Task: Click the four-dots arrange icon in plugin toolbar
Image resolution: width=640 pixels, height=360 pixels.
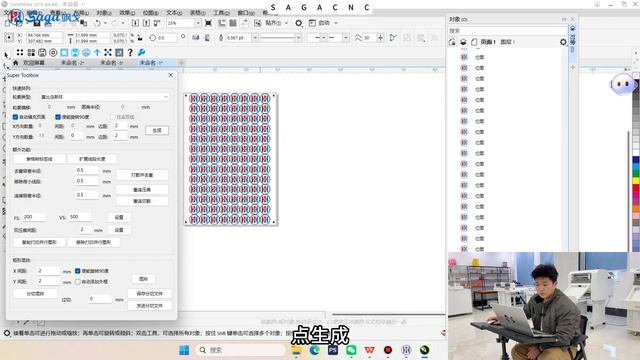Action: (20, 52)
